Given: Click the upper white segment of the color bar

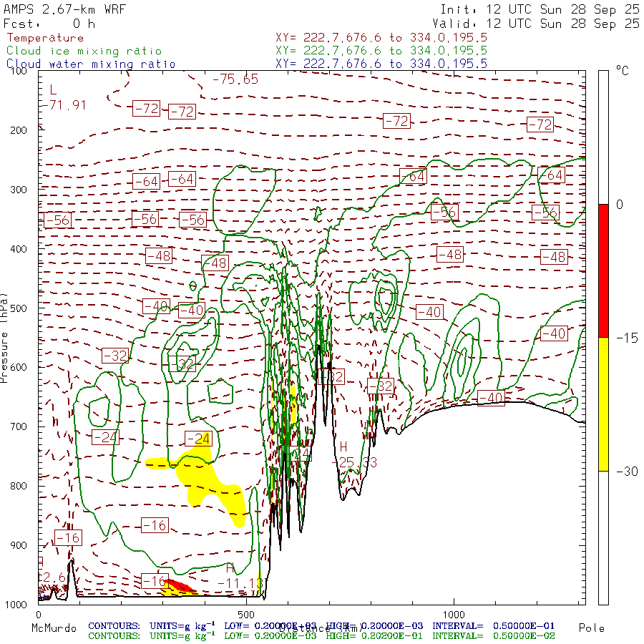Looking at the screenshot, I should (x=603, y=137).
